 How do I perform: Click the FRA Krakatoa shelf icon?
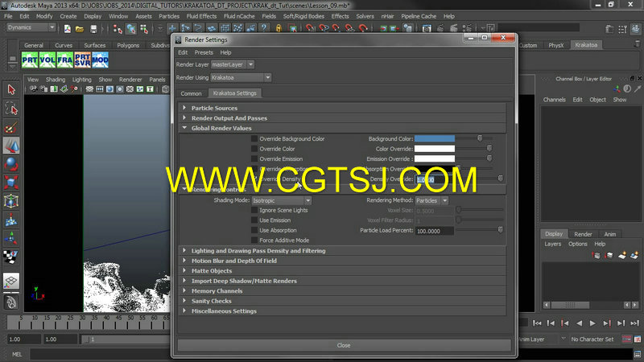(x=65, y=60)
